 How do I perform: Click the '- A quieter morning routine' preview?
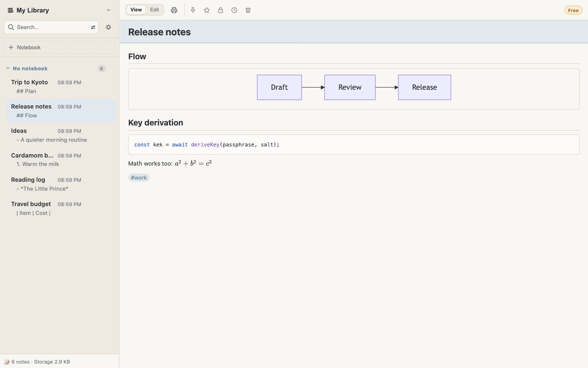pos(52,140)
